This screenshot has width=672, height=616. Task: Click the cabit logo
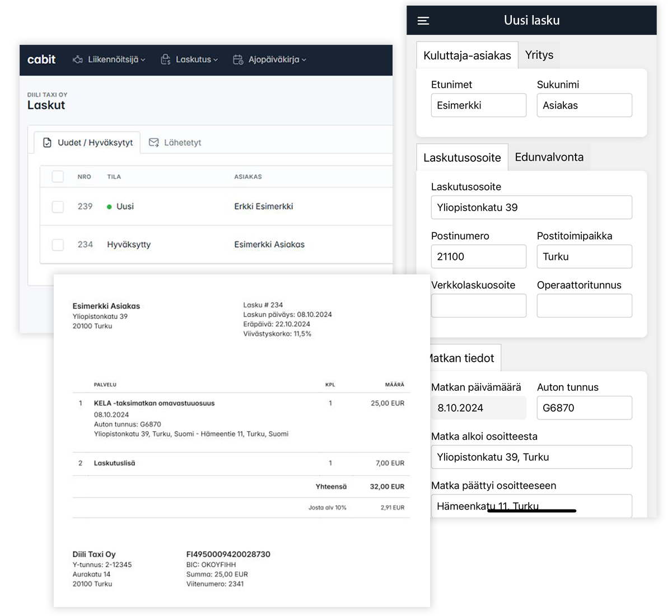click(x=41, y=59)
